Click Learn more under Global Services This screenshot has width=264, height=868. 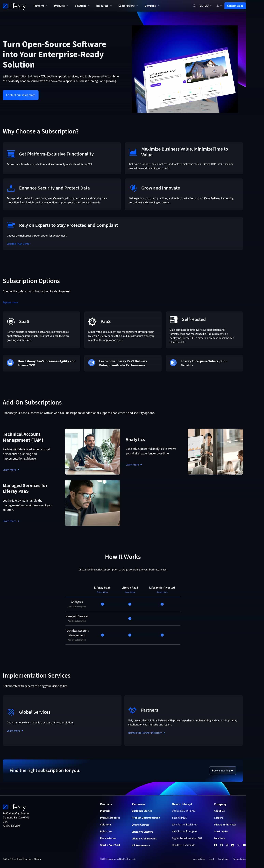[15, 731]
